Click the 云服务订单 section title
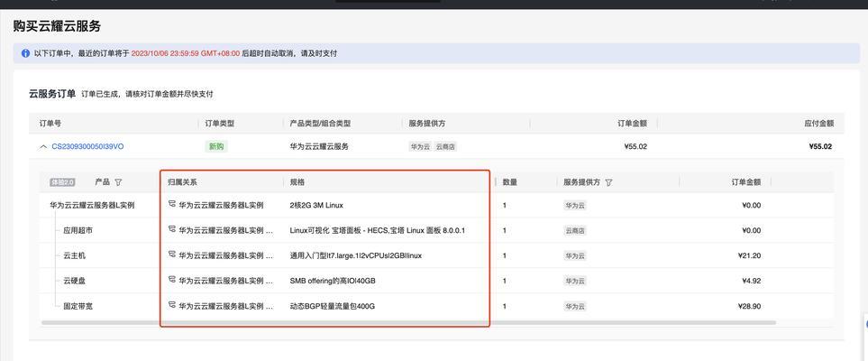 (x=52, y=94)
